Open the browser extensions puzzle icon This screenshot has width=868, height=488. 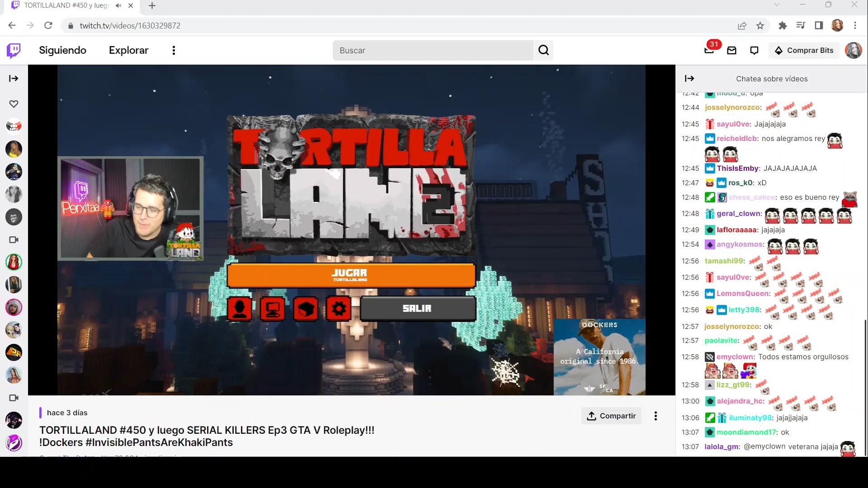783,26
